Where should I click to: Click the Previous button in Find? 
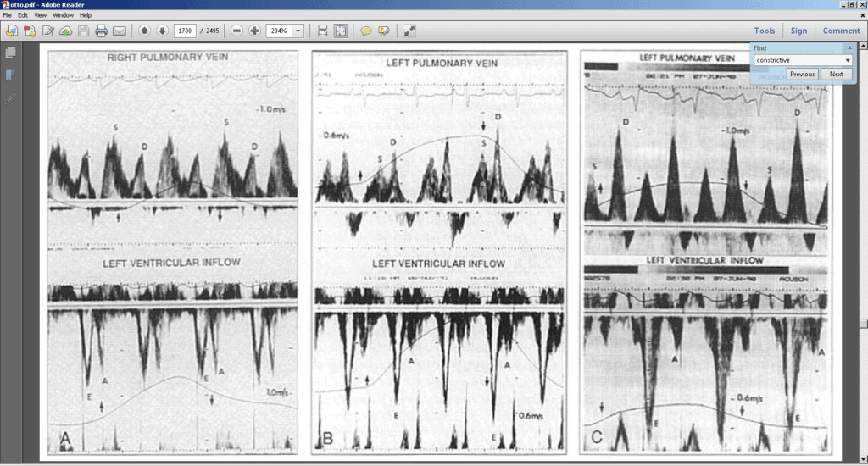click(802, 75)
